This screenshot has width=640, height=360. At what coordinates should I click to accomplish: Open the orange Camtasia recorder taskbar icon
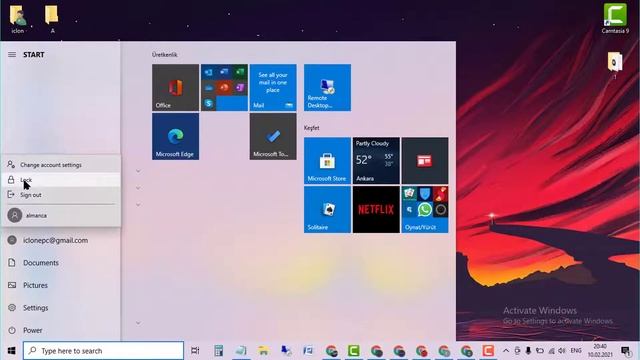coord(488,351)
